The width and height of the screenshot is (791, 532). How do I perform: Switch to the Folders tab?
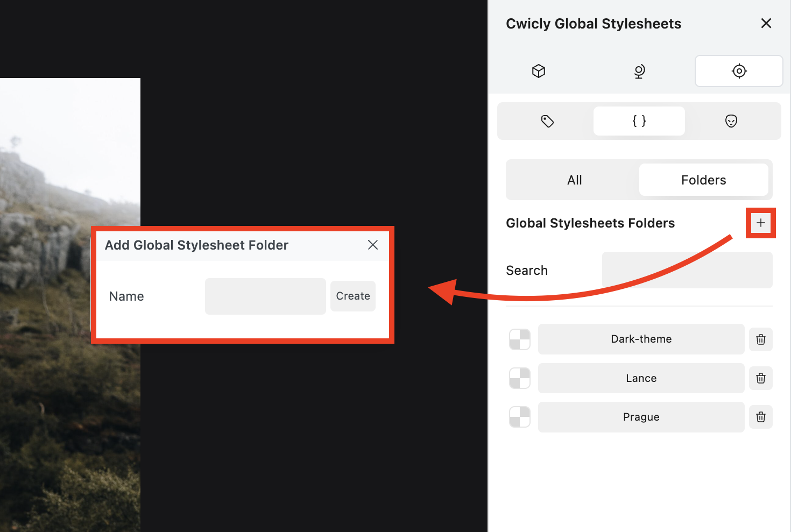703,180
